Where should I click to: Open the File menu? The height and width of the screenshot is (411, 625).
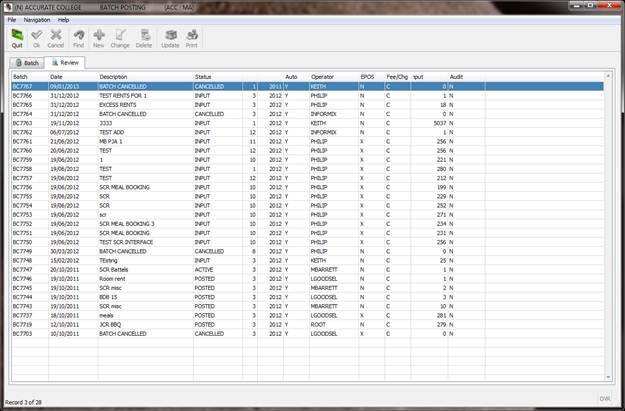[12, 19]
